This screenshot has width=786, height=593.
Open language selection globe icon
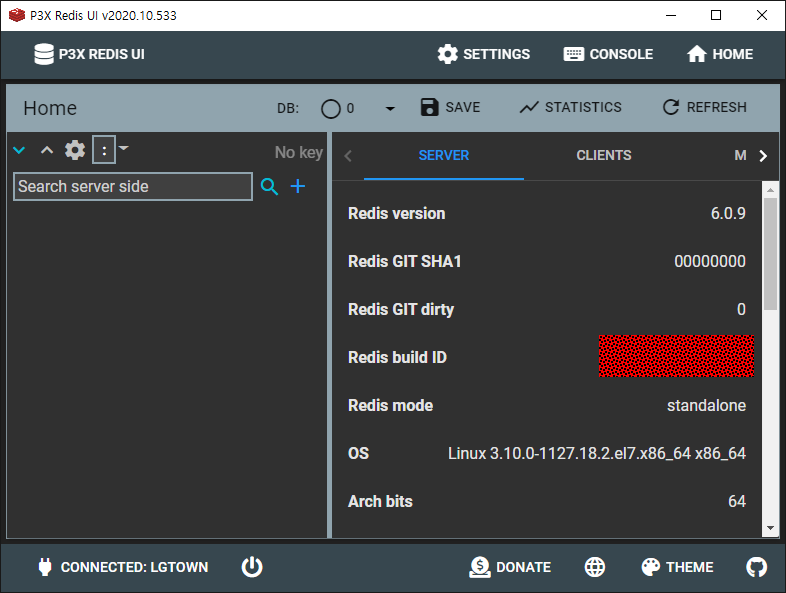(x=595, y=567)
